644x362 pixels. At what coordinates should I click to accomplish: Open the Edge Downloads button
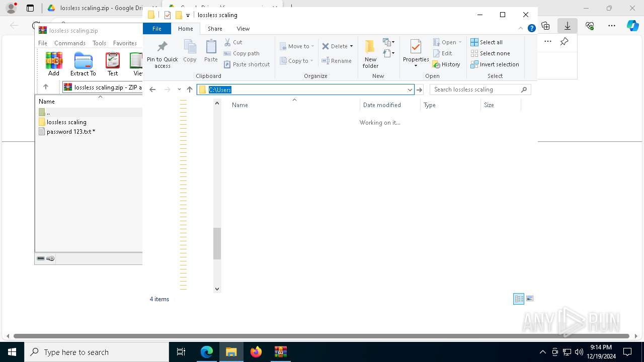tap(568, 26)
